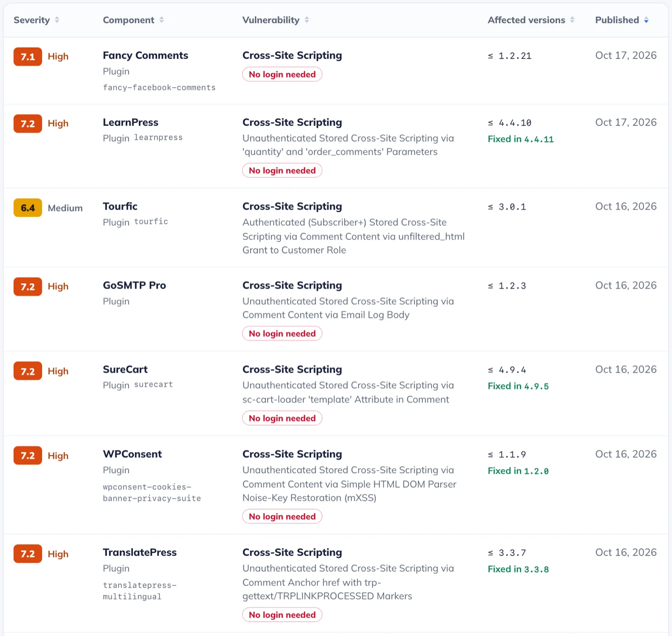Toggle the Published column sort arrow
Viewport: 672px width, 636px height.
coord(647,20)
